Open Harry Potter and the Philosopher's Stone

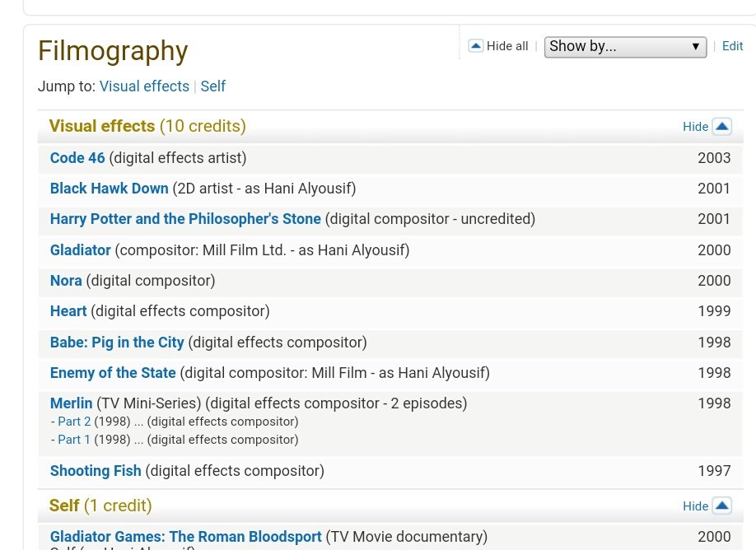185,219
